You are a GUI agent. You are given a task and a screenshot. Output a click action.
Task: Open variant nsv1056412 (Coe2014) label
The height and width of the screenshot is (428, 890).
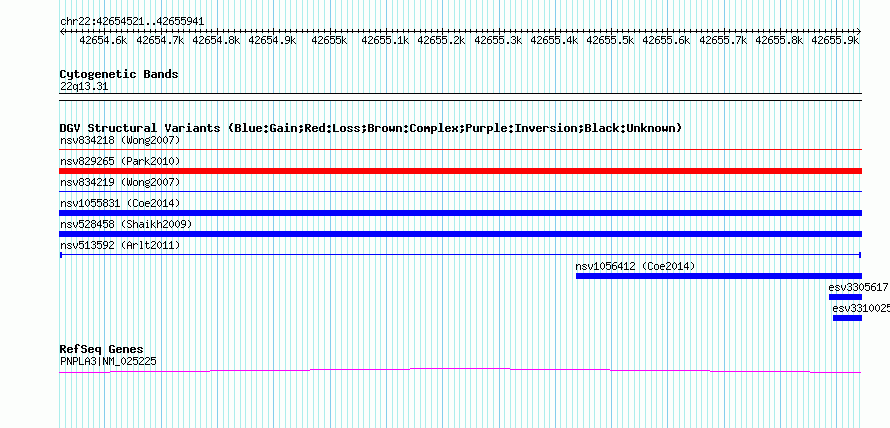[635, 266]
